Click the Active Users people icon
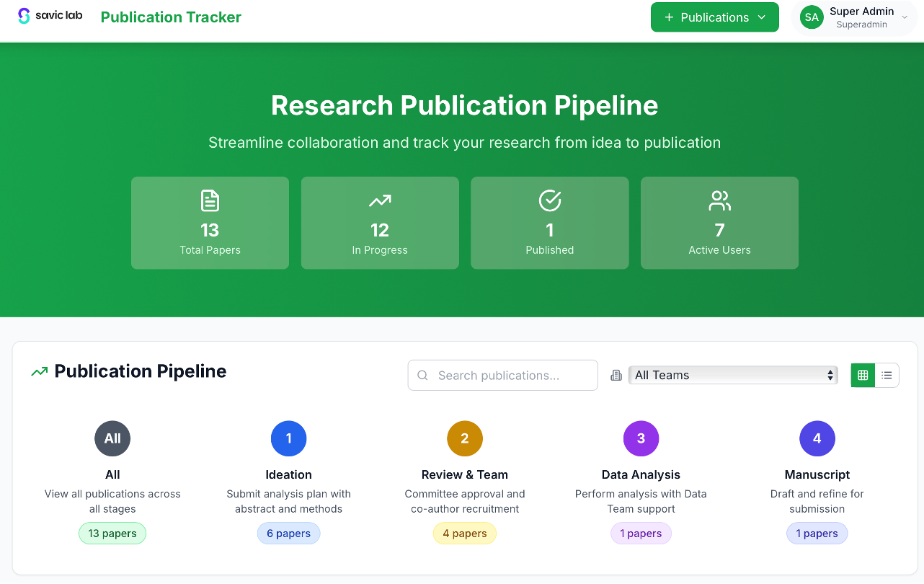Screen dimensions: 924x584 pos(719,200)
